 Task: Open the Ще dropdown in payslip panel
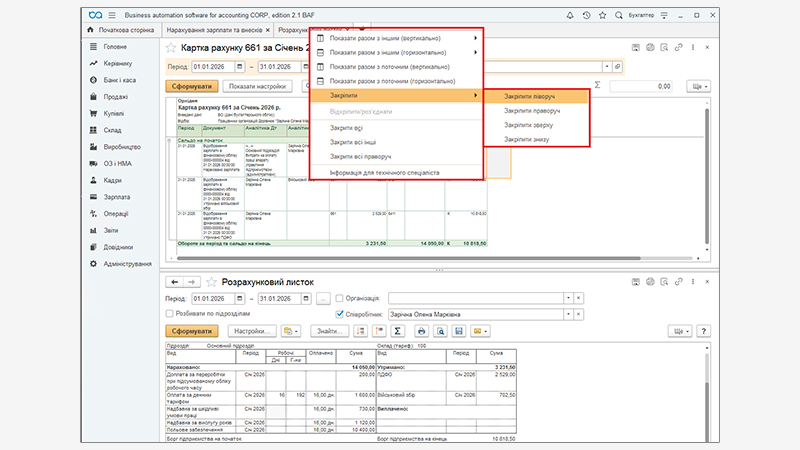(x=681, y=330)
